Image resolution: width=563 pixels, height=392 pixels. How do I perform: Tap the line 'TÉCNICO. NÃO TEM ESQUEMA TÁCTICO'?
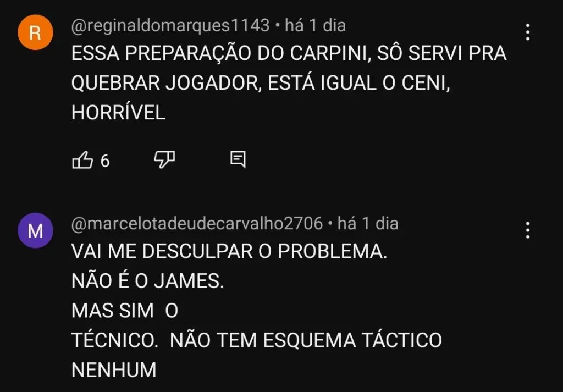pos(256,340)
